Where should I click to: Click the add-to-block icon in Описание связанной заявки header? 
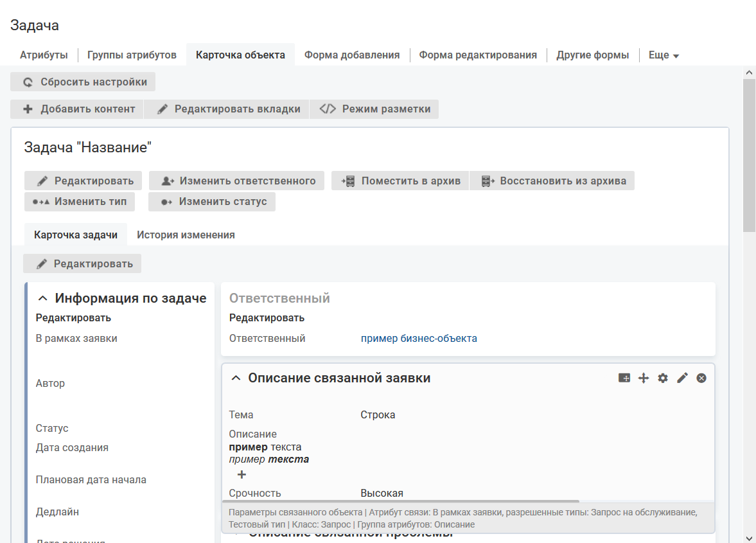point(624,378)
